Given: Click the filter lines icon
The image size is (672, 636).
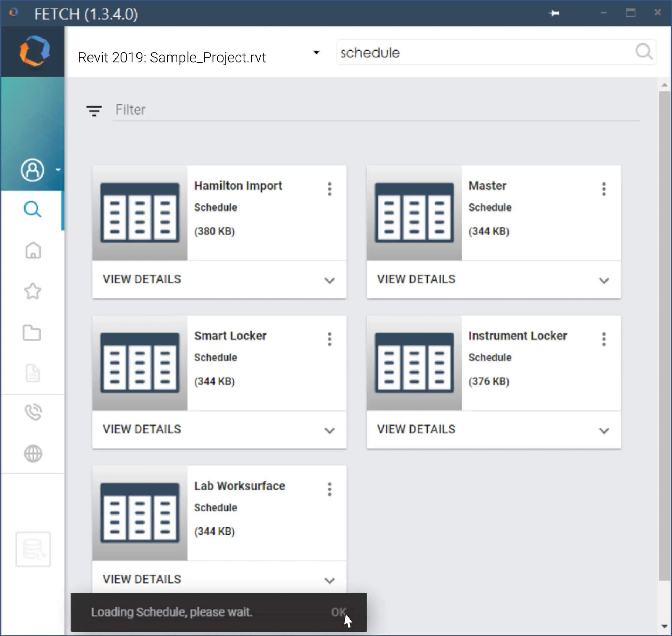Looking at the screenshot, I should pos(94,110).
